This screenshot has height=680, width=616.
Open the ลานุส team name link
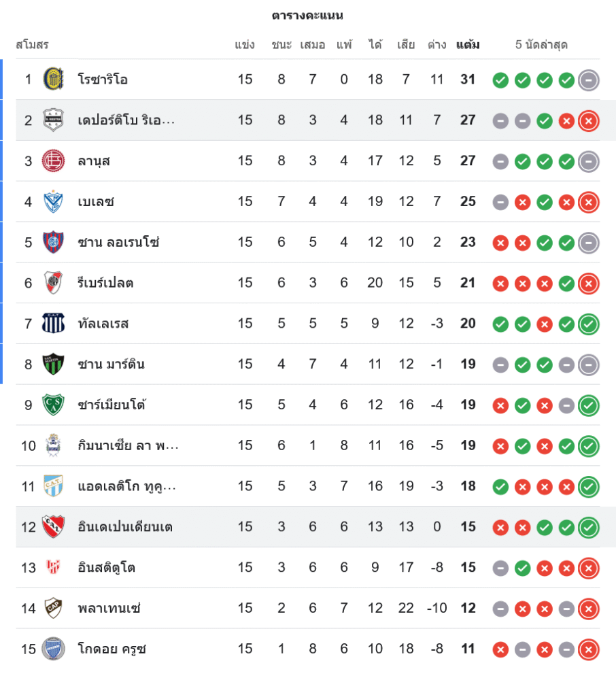pos(94,161)
